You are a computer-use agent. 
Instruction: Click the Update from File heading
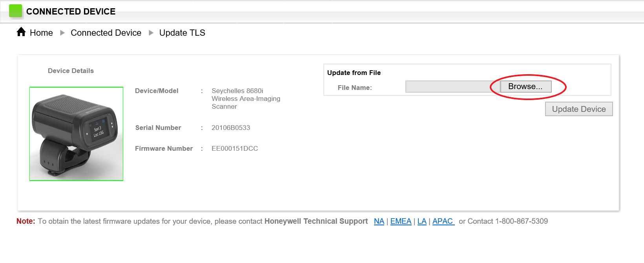click(x=354, y=73)
